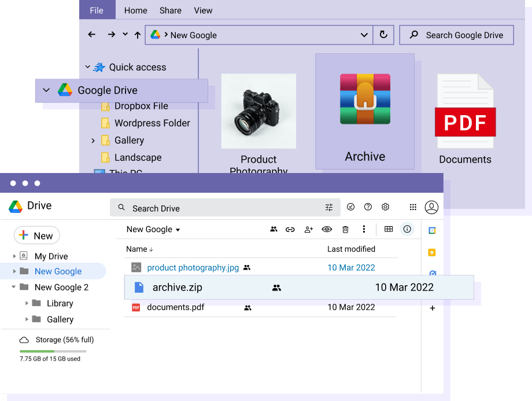Select the New Google 2 folder
The height and width of the screenshot is (401, 532).
[x=61, y=287]
